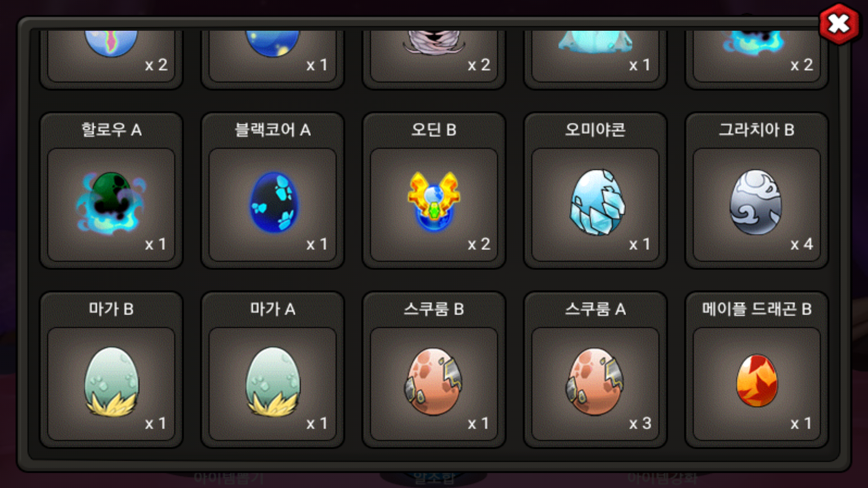Select top row blue flame egg

coord(755,43)
